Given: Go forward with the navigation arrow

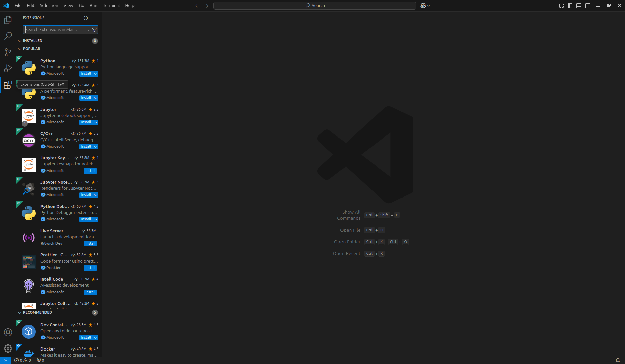Looking at the screenshot, I should click(206, 6).
